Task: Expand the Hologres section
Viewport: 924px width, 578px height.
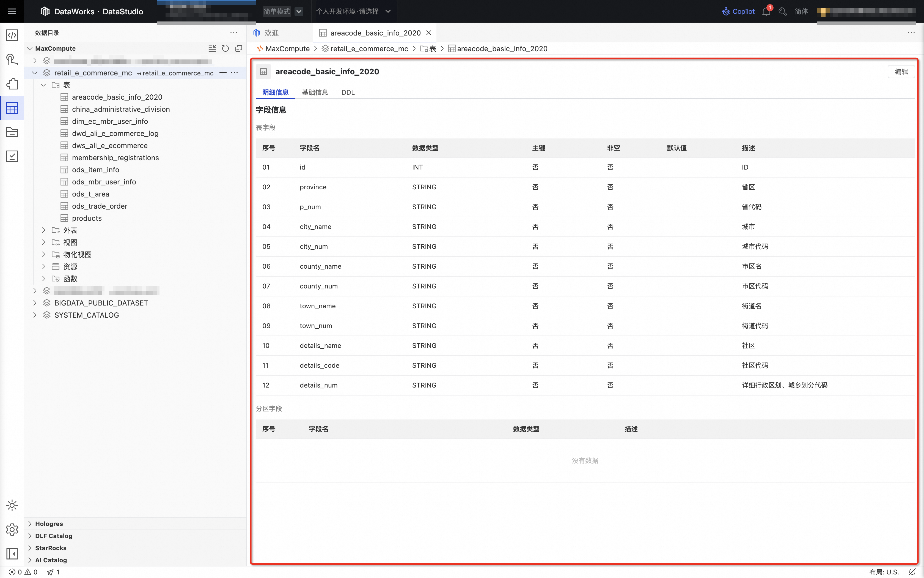Action: 30,524
